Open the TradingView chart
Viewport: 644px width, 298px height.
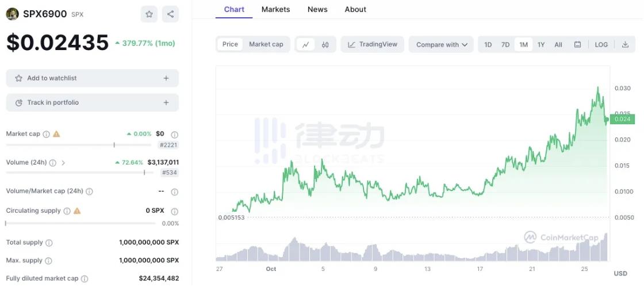point(373,44)
